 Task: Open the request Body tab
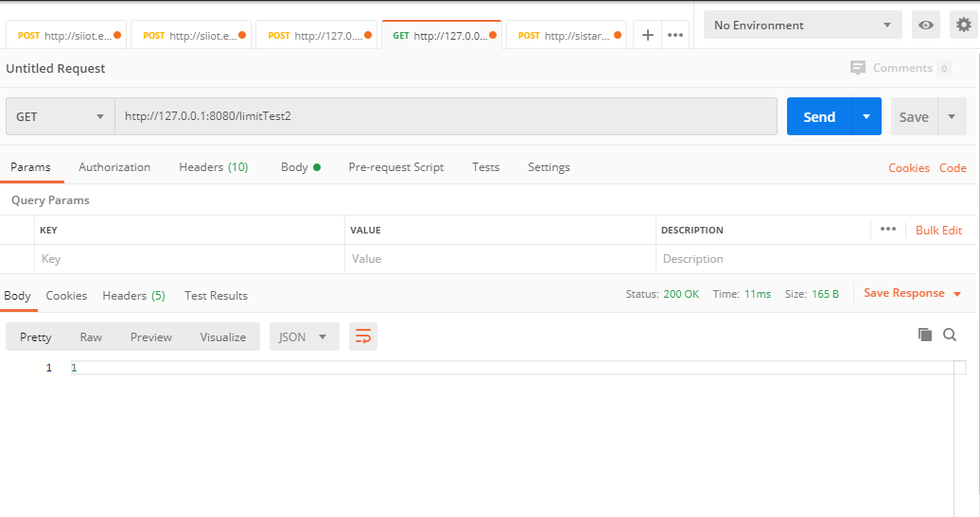coord(301,167)
